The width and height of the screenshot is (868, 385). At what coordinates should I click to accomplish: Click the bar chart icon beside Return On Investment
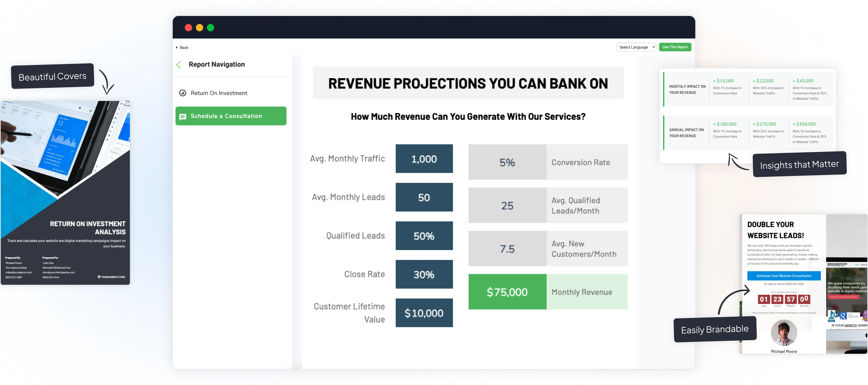pyautogui.click(x=183, y=93)
